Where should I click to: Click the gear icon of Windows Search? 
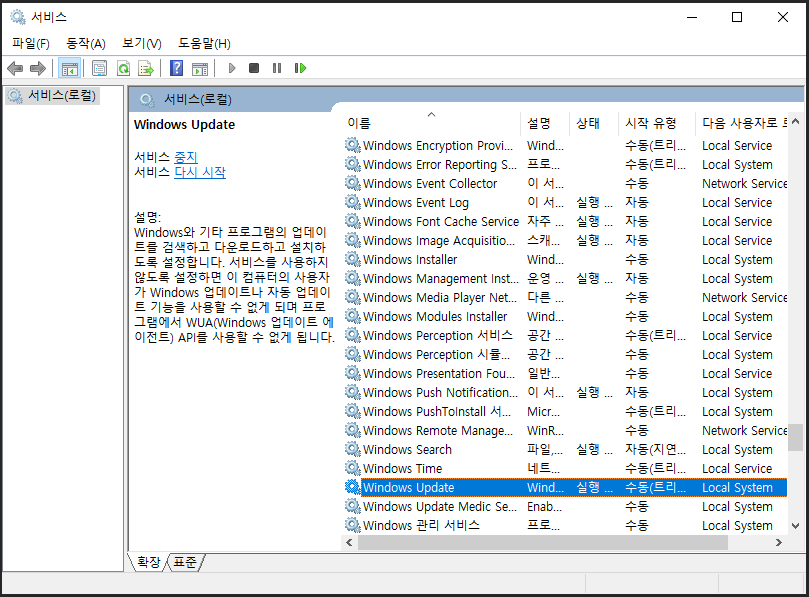pos(352,449)
